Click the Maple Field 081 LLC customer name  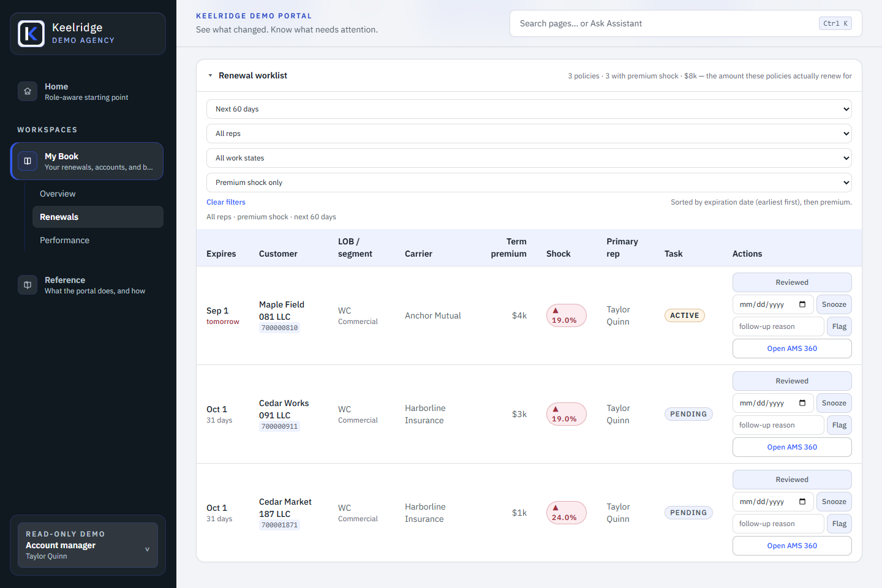click(x=282, y=311)
